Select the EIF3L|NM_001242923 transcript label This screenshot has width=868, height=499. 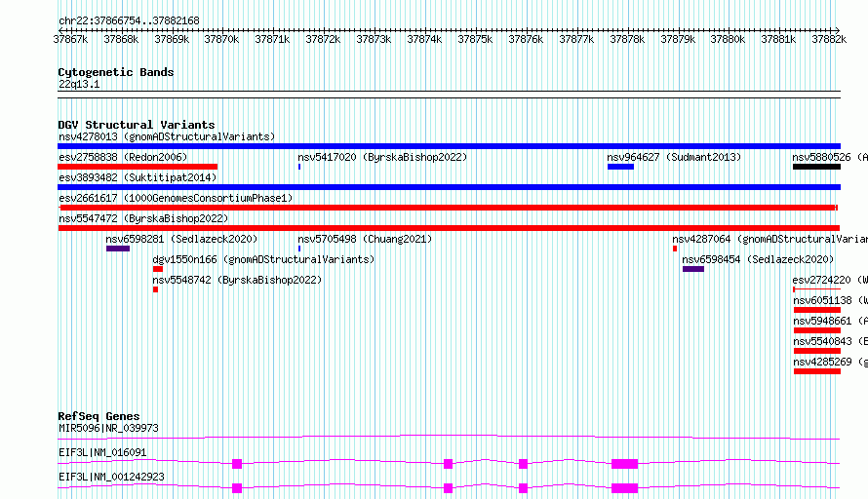click(x=111, y=477)
